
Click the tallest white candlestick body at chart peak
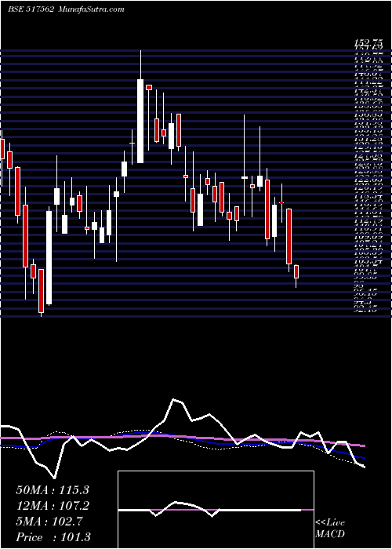click(140, 121)
